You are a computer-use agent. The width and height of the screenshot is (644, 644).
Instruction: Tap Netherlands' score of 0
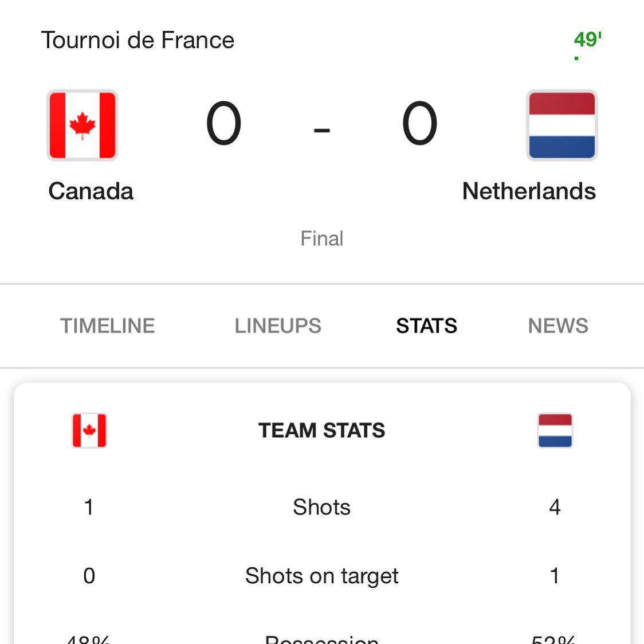click(419, 123)
